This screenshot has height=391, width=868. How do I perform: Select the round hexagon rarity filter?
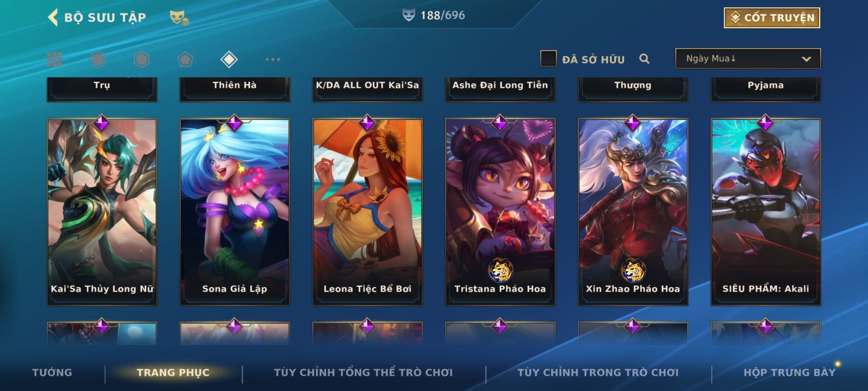[x=98, y=59]
